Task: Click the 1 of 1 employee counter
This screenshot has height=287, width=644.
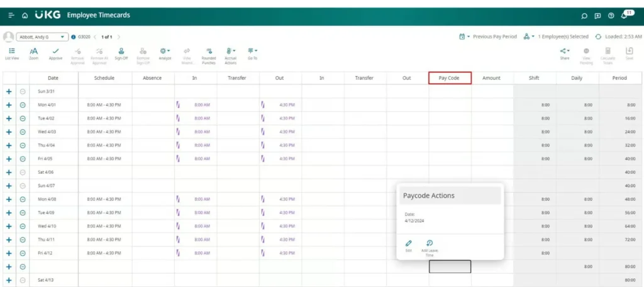Action: (107, 37)
